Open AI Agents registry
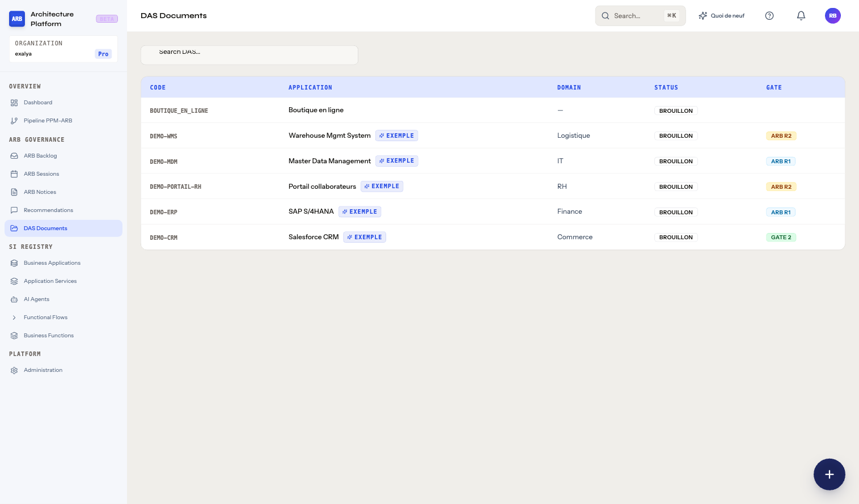 [x=64, y=299]
